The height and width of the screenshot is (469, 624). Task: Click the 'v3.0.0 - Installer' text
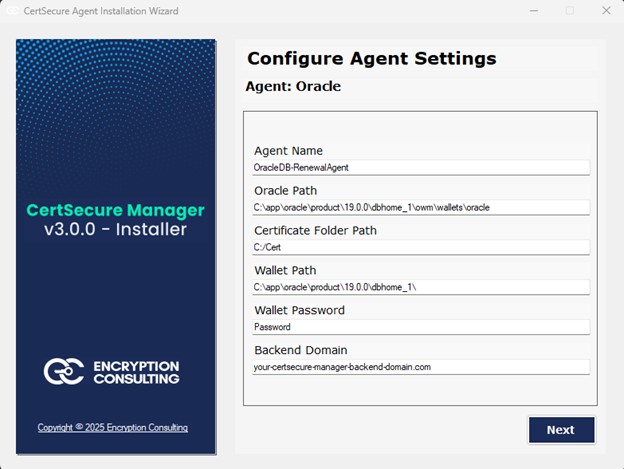tap(115, 230)
